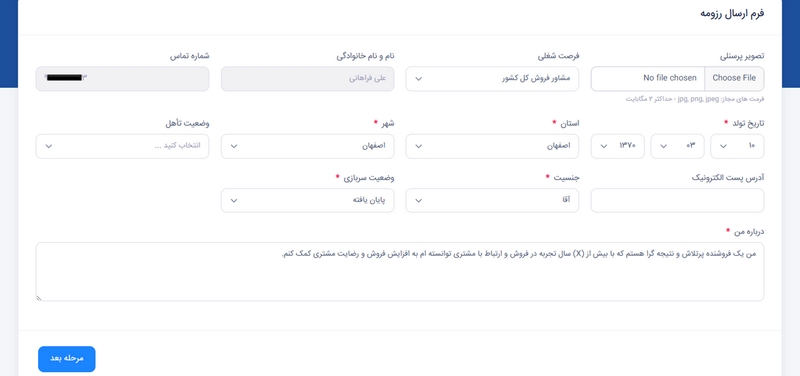Open the birth day dropdown showing ۱۰
800x376 pixels.
coord(737,146)
